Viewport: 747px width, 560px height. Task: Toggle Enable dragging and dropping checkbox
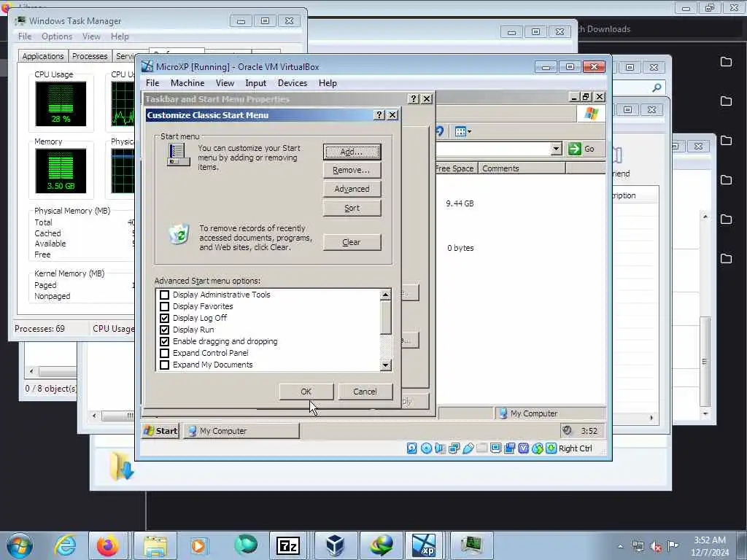tap(164, 341)
